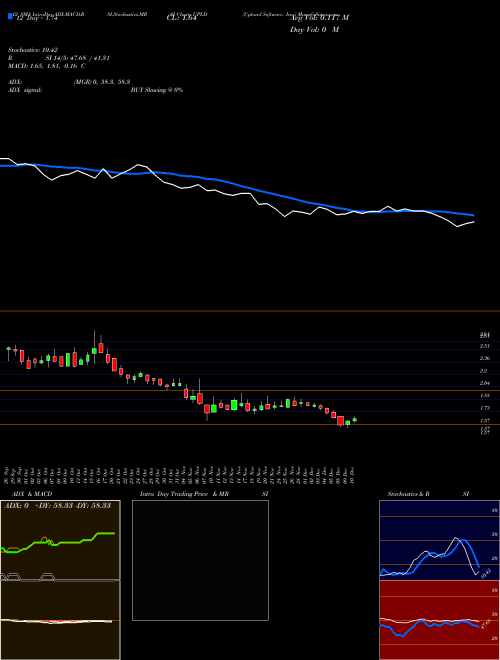Click the red RSI chart panel
Screen dimensions: 500x660
[439, 620]
